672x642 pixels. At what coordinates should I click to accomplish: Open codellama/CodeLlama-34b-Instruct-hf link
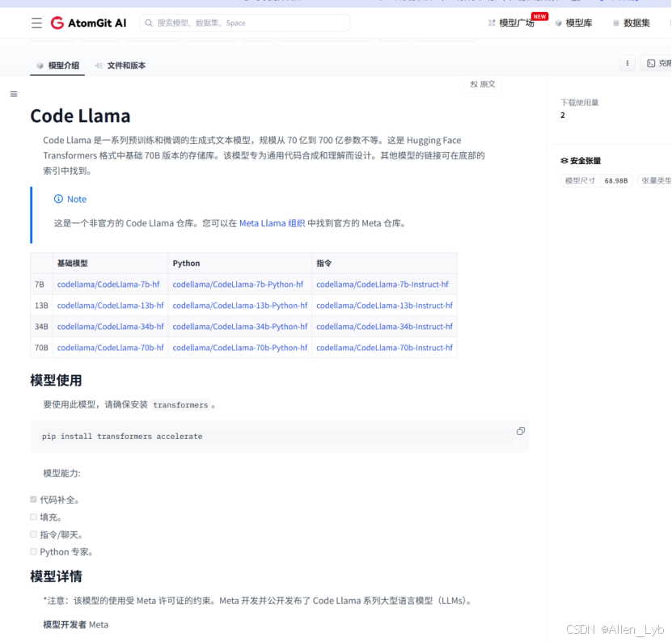pos(384,326)
